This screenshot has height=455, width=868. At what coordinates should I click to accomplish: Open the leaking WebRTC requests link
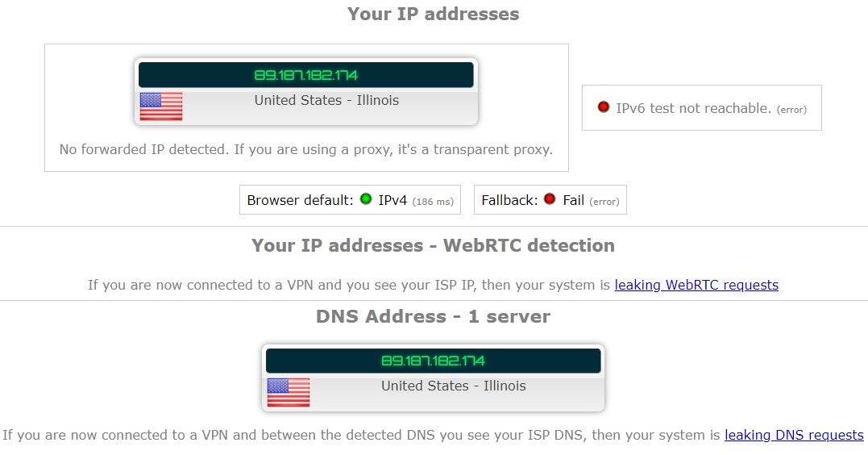tap(696, 285)
